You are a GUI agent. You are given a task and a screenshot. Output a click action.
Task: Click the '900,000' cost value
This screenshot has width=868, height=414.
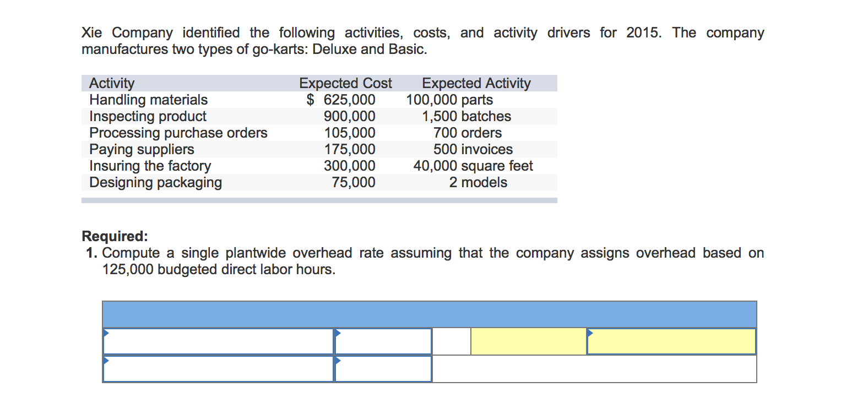(x=350, y=116)
